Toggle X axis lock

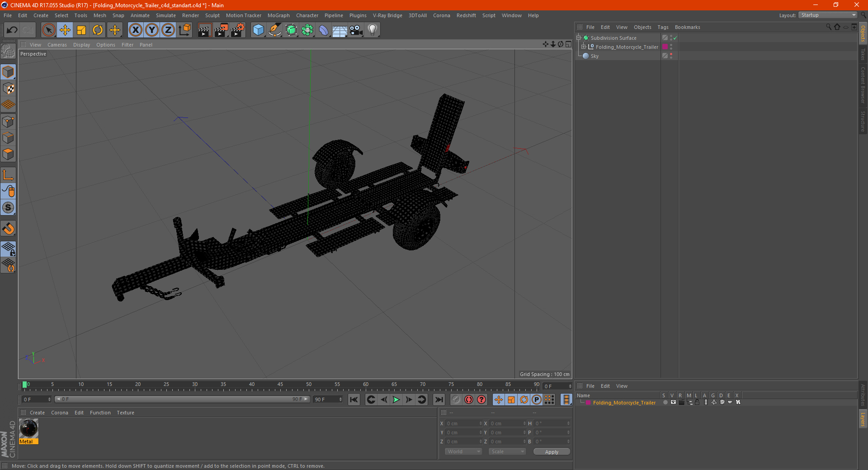[135, 30]
